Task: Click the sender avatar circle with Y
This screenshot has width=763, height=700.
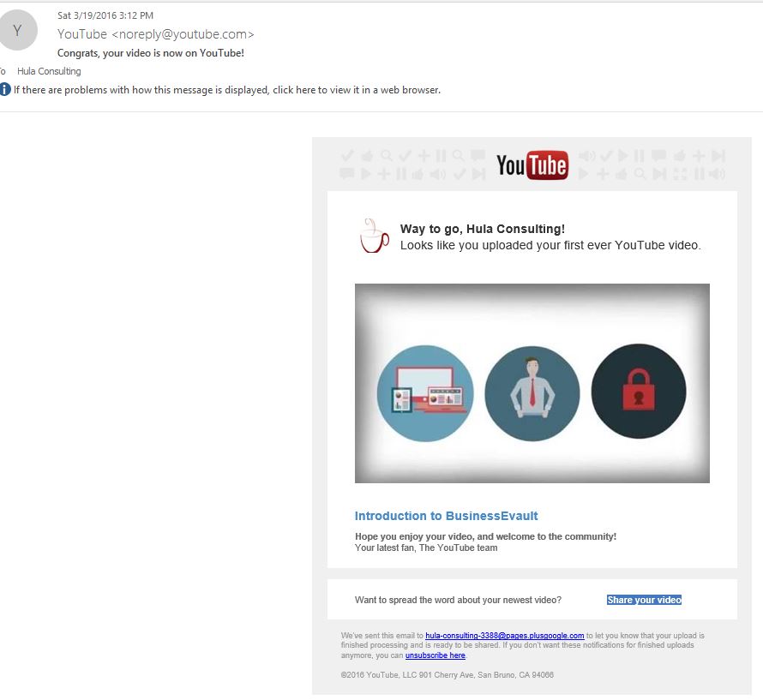Action: point(17,31)
